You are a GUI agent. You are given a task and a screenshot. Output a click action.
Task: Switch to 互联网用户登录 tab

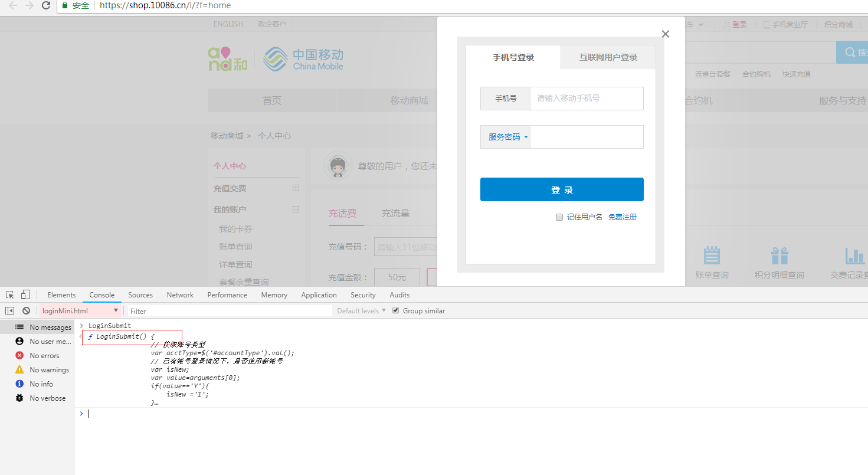608,57
